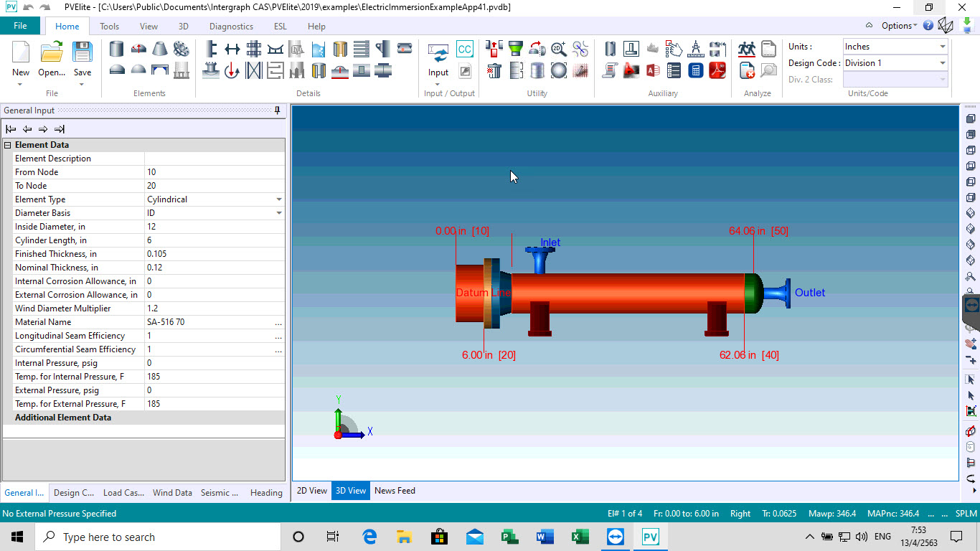Open the Load Cases tab
This screenshot has height=551, width=980.
(123, 493)
